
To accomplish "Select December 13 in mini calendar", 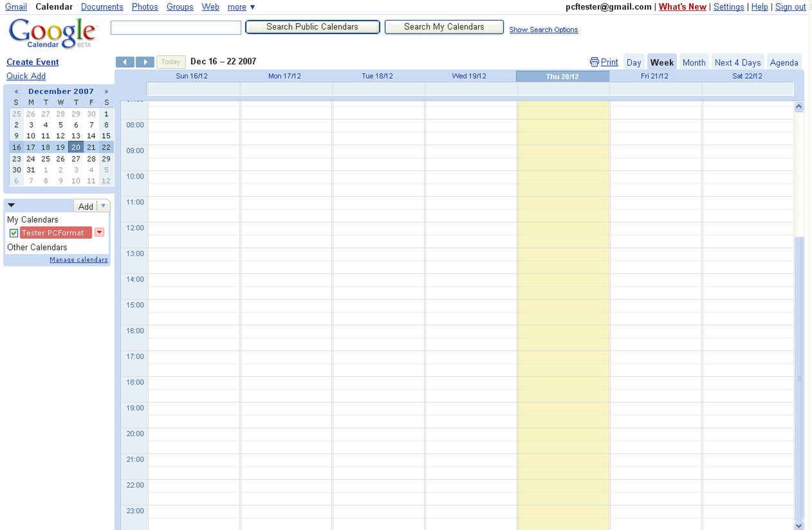I will click(76, 136).
